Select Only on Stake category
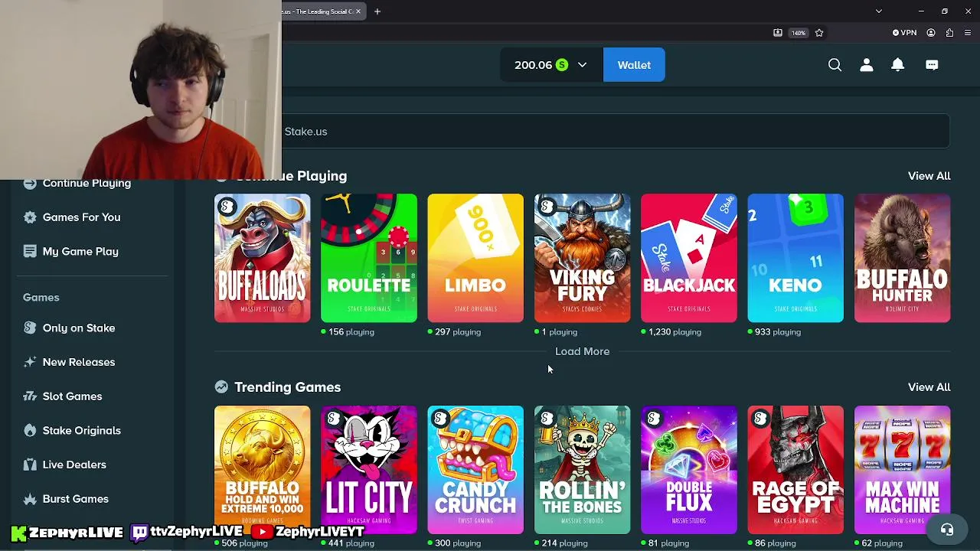The height and width of the screenshot is (551, 980). click(79, 328)
